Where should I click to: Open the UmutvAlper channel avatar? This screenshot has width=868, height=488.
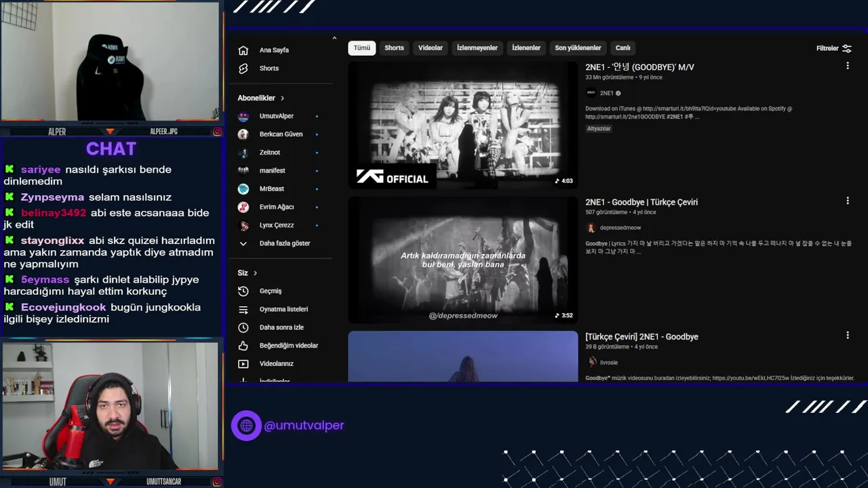[x=243, y=117]
